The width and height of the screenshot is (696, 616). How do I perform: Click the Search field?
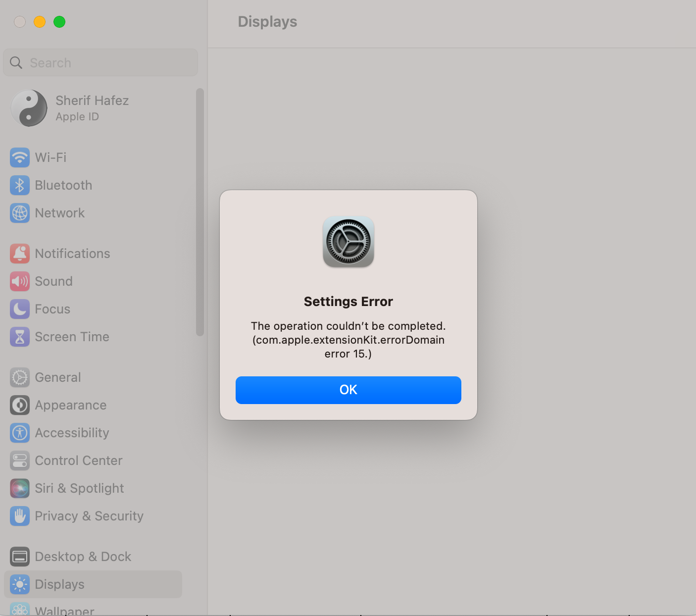tap(100, 62)
